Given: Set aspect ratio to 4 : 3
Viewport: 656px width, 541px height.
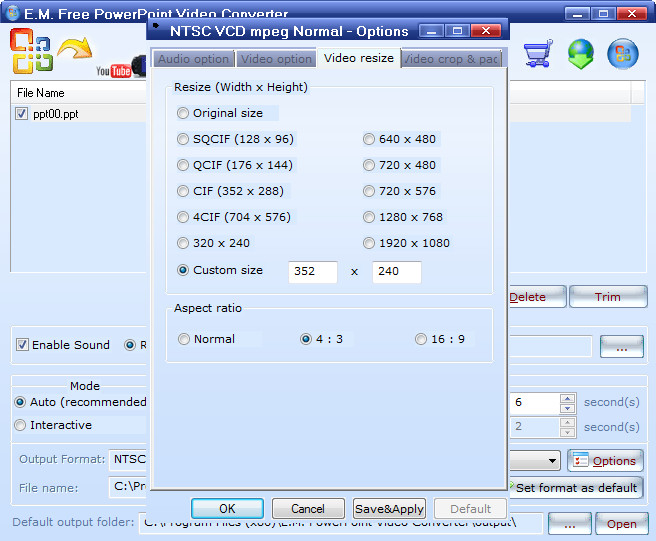Looking at the screenshot, I should coord(306,338).
